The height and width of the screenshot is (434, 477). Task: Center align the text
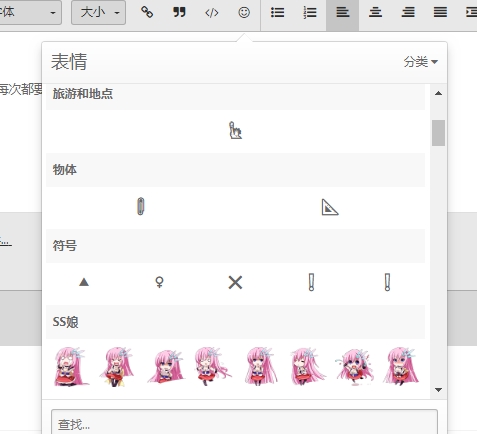tap(375, 12)
